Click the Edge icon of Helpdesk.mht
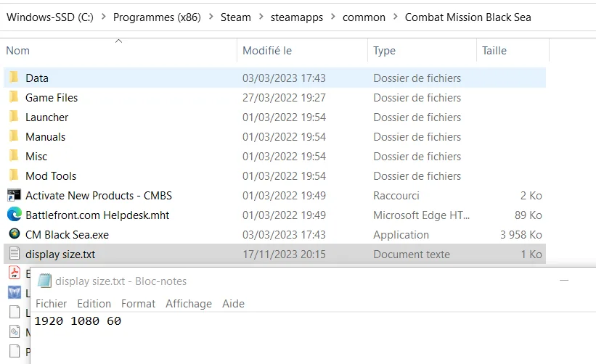This screenshot has width=596, height=364. coord(15,215)
